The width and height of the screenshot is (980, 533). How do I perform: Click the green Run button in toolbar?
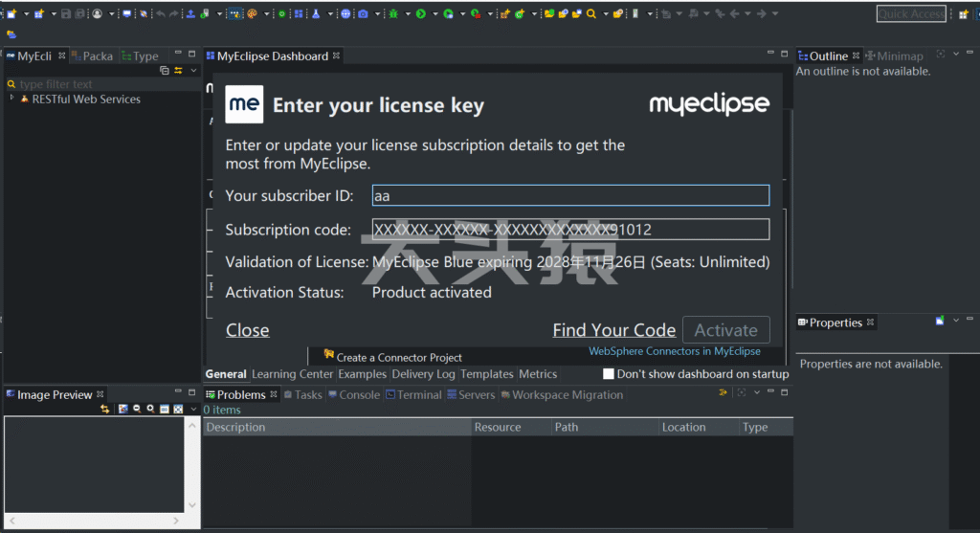(x=420, y=14)
